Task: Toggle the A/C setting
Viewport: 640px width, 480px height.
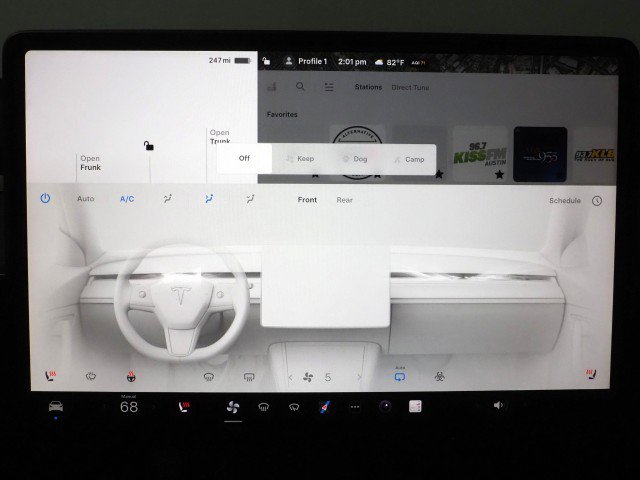Action: pyautogui.click(x=127, y=199)
